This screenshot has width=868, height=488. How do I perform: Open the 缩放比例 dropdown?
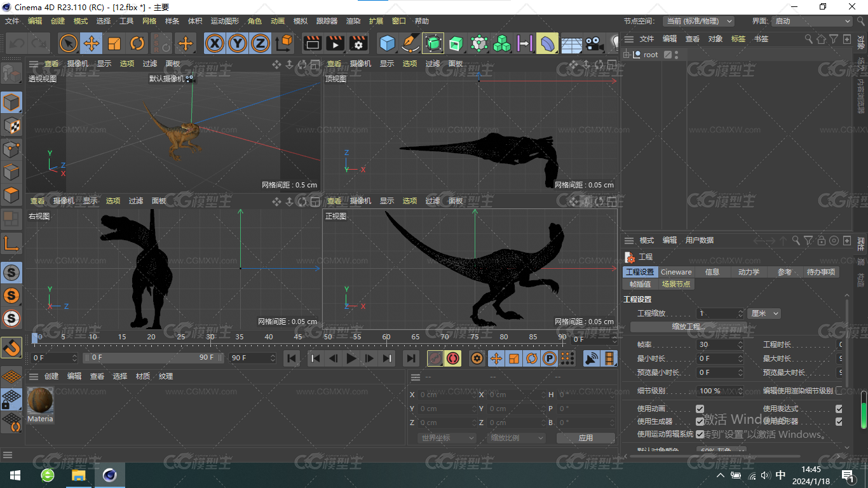[517, 438]
